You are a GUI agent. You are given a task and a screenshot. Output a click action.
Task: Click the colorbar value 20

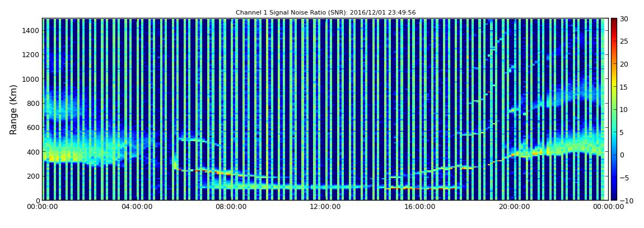624,64
